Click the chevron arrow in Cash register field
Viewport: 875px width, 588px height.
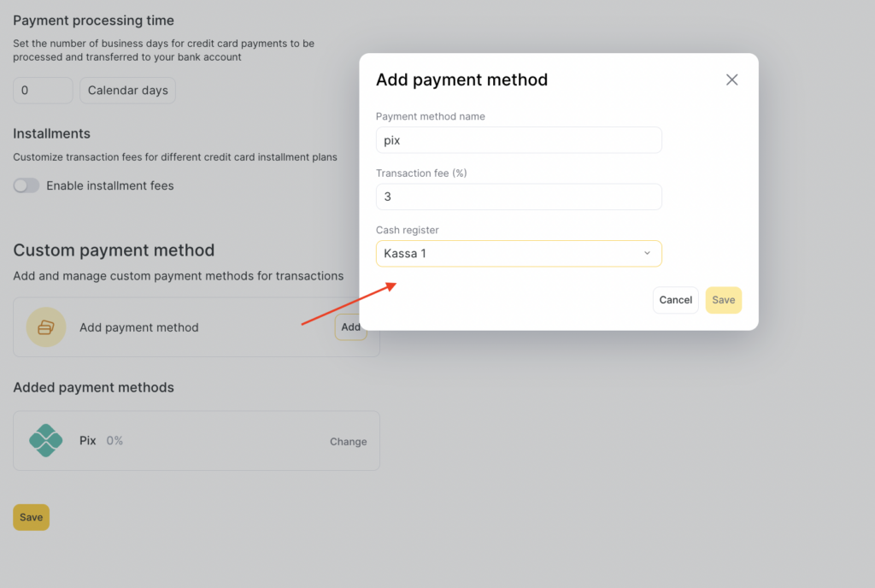click(x=647, y=254)
